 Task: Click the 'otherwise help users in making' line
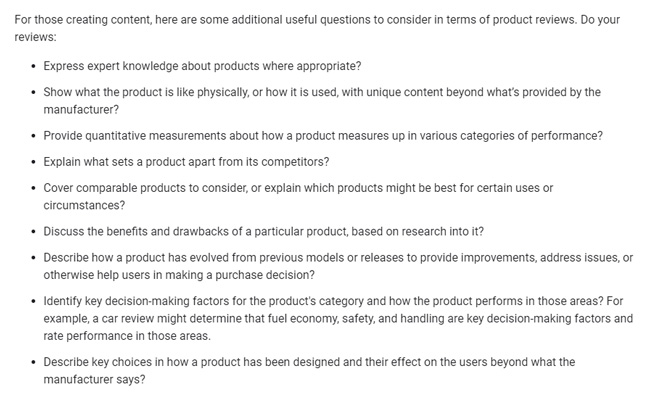[179, 275]
